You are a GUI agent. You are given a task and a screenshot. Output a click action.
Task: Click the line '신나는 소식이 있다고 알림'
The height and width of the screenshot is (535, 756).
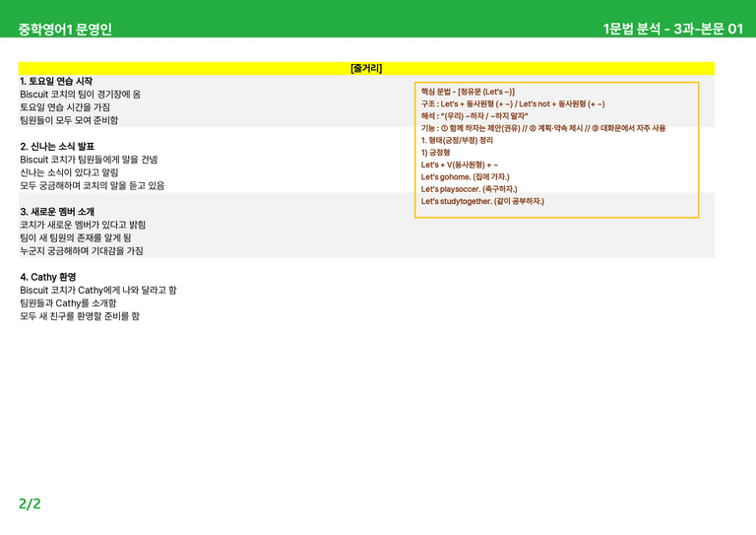pyautogui.click(x=69, y=172)
